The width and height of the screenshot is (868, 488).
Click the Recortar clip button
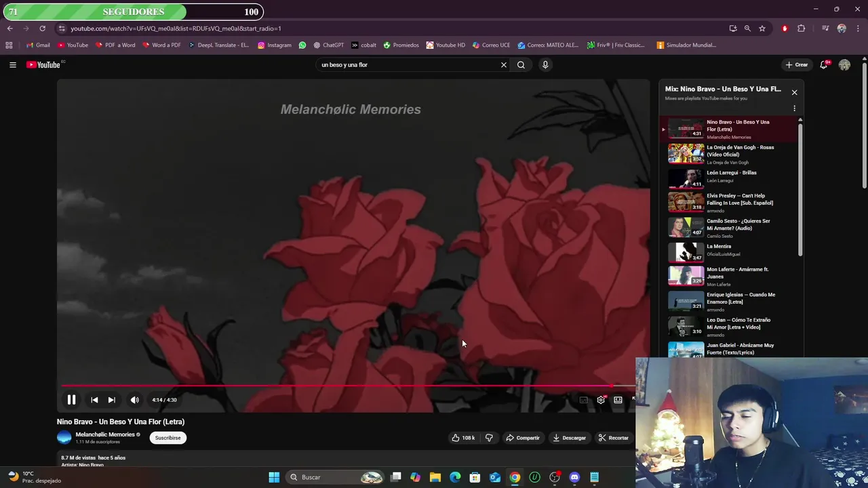pyautogui.click(x=613, y=438)
